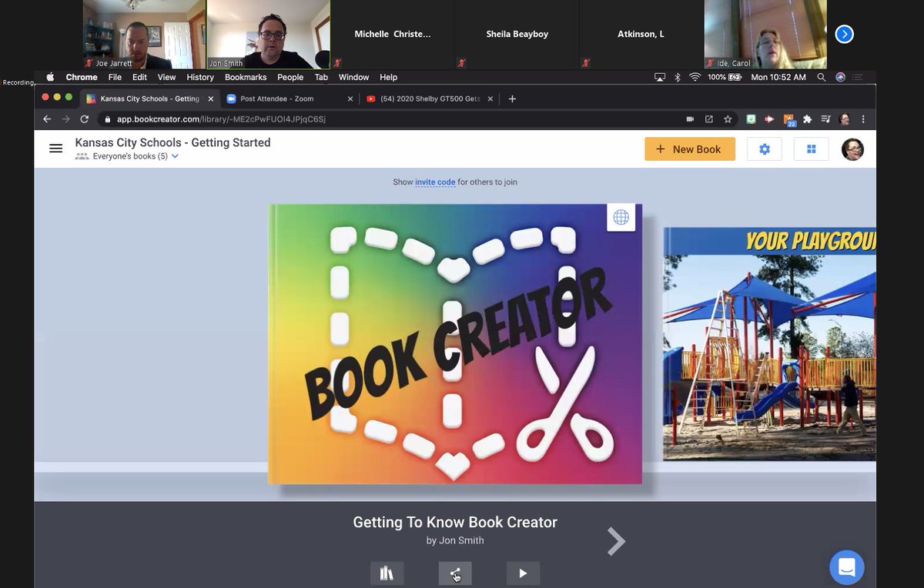Switch to the Post Attendee - Zoom tab
924x588 pixels.
(290, 99)
